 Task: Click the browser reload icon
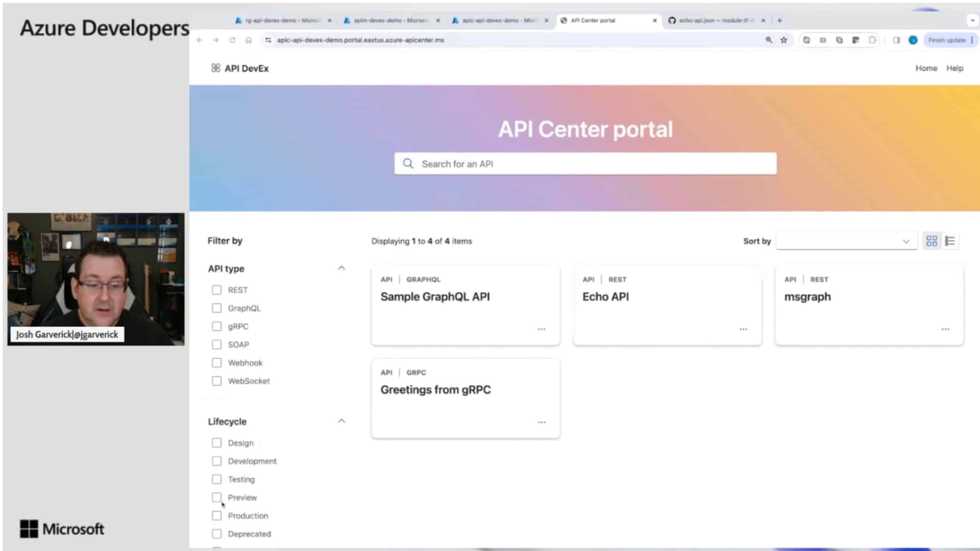pyautogui.click(x=232, y=40)
